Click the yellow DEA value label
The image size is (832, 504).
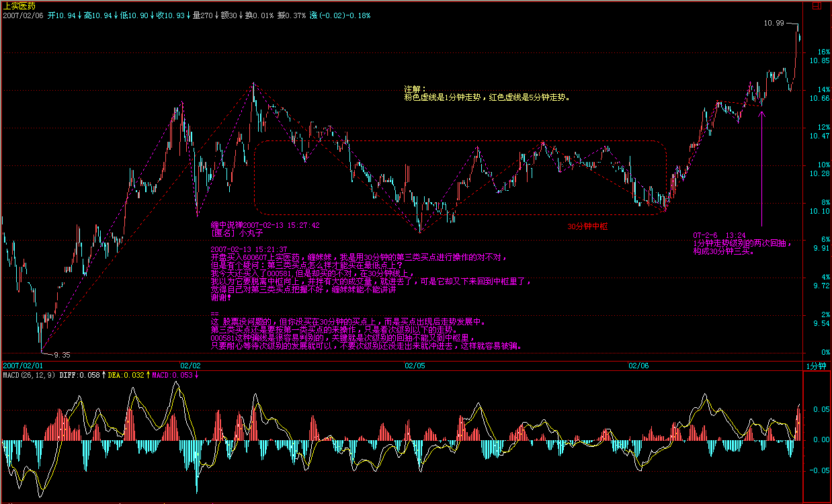[126, 375]
